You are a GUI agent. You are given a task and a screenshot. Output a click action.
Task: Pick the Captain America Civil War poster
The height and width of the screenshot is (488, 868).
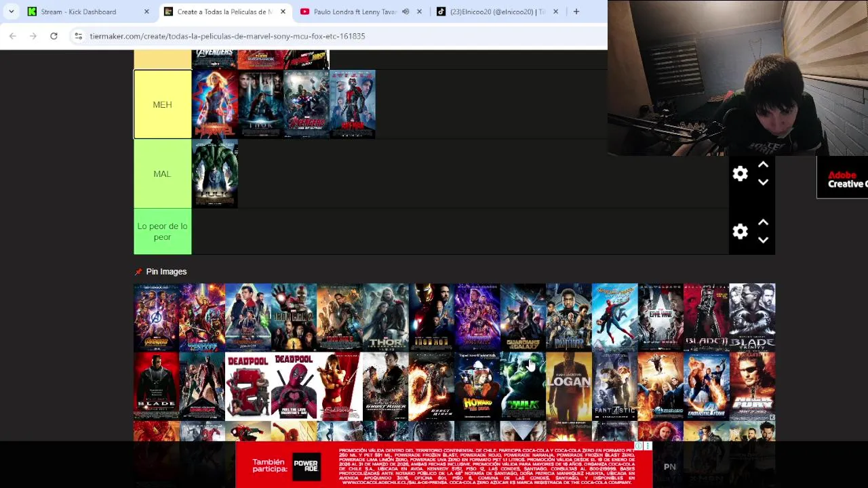(x=660, y=317)
